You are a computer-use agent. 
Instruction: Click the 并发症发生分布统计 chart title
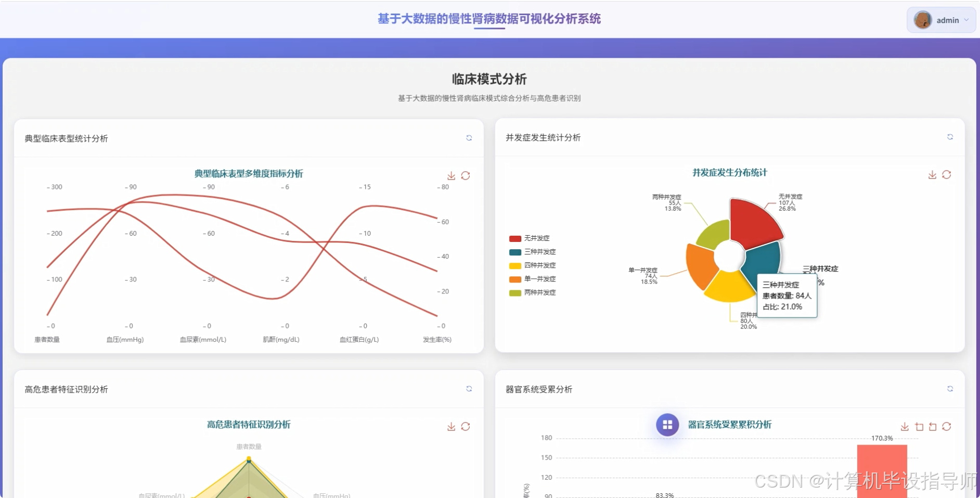coord(730,173)
